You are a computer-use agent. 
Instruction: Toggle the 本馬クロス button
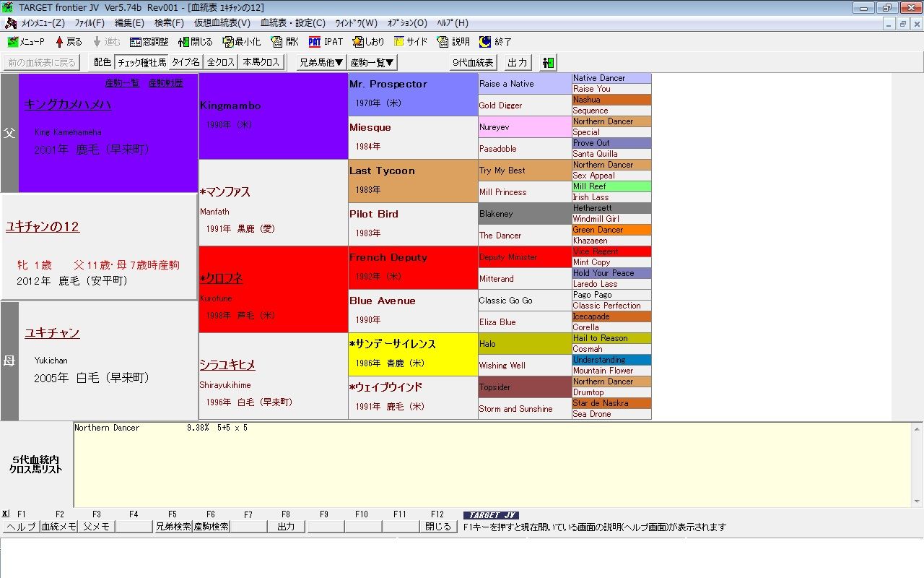coord(261,63)
